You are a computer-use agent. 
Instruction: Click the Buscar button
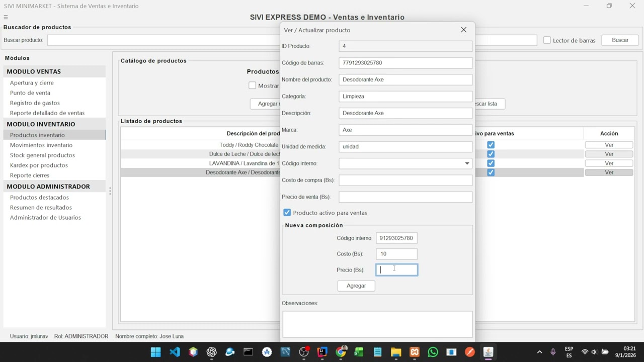coord(620,40)
